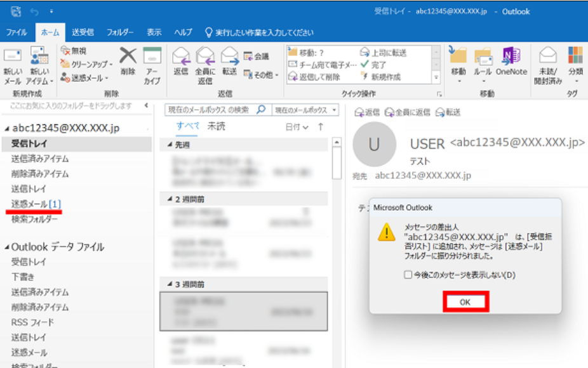Open the File (ファイル) tab

(x=17, y=32)
